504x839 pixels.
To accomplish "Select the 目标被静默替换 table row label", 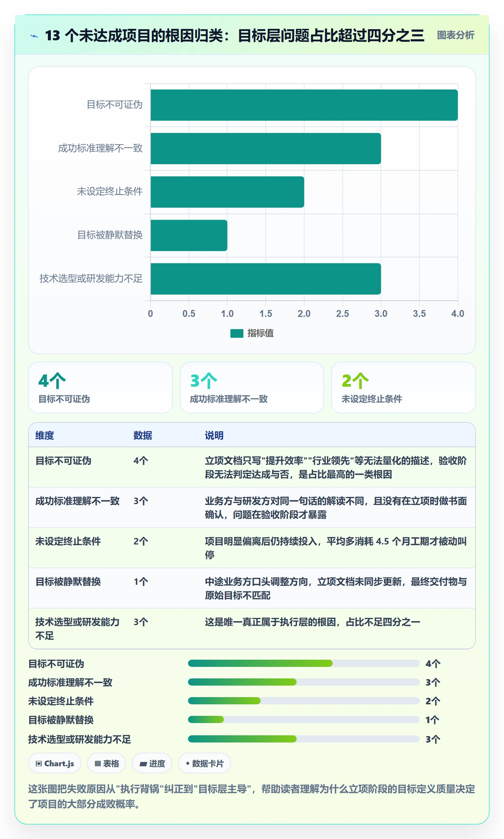I will [x=68, y=582].
